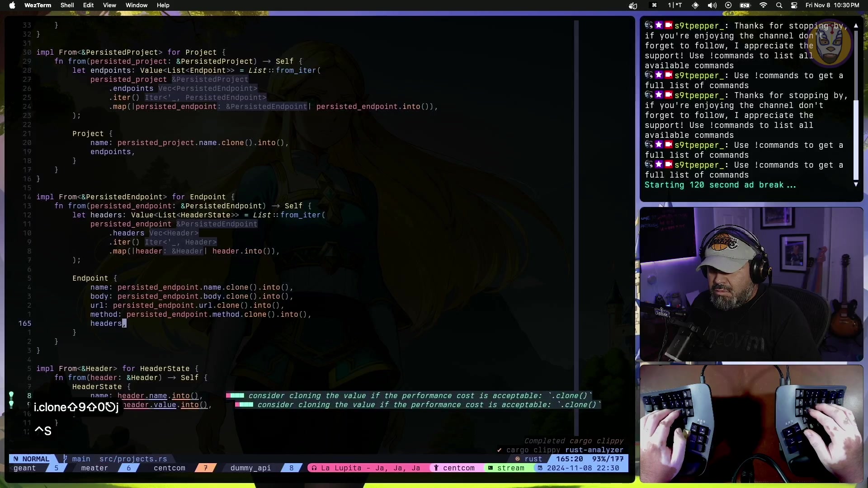Click the 93%/177 file progress indicator
The image size is (868, 488).
click(608, 459)
